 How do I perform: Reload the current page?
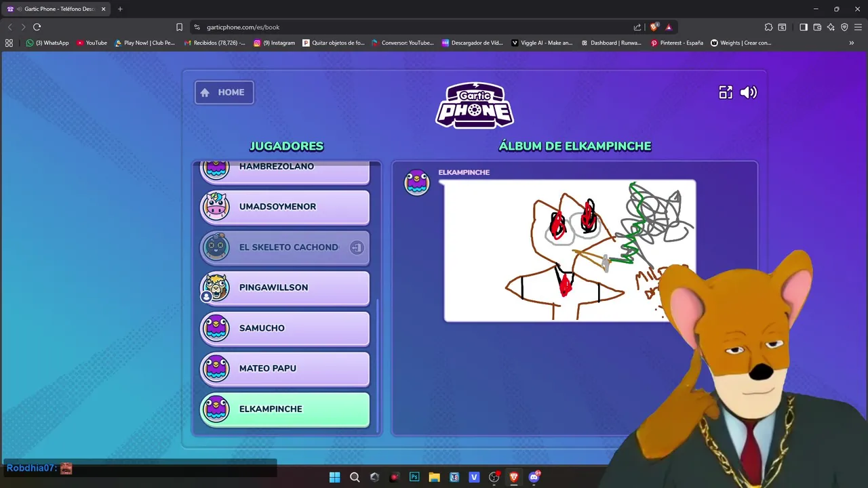[37, 27]
